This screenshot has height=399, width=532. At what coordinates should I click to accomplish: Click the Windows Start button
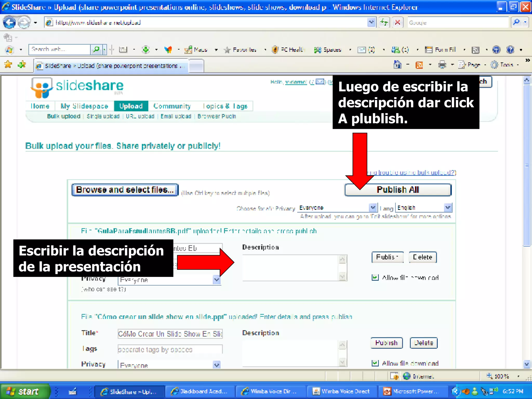[25, 391]
